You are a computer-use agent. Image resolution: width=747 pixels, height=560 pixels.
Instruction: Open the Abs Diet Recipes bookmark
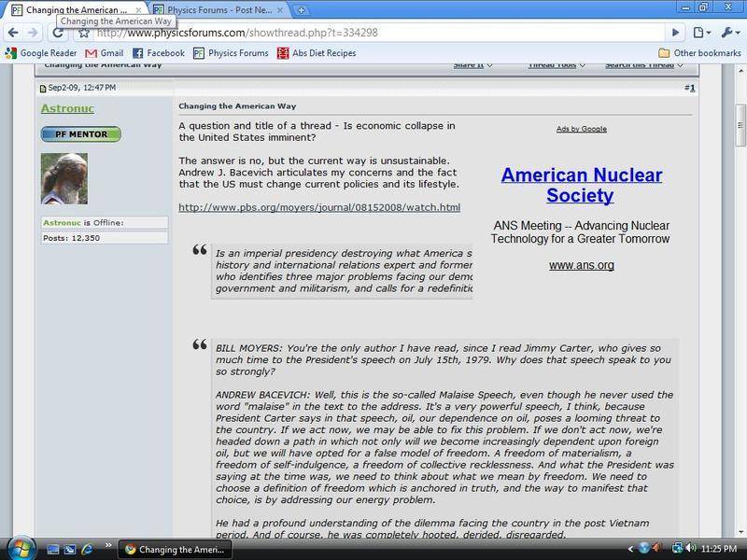point(317,53)
